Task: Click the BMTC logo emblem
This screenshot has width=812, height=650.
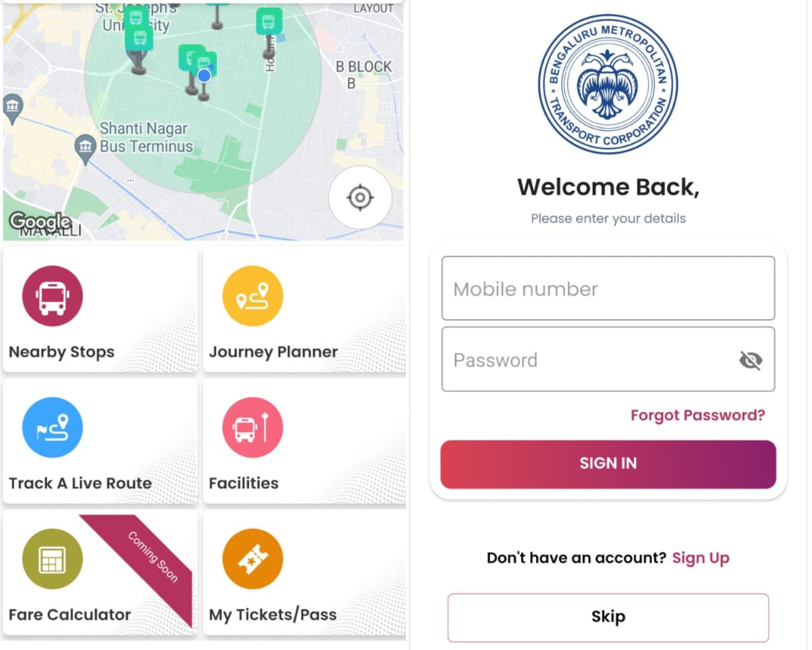Action: tap(608, 84)
